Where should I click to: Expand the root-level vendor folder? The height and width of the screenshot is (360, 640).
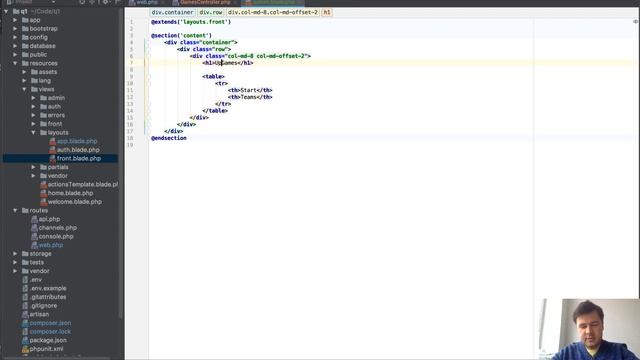(x=15, y=271)
